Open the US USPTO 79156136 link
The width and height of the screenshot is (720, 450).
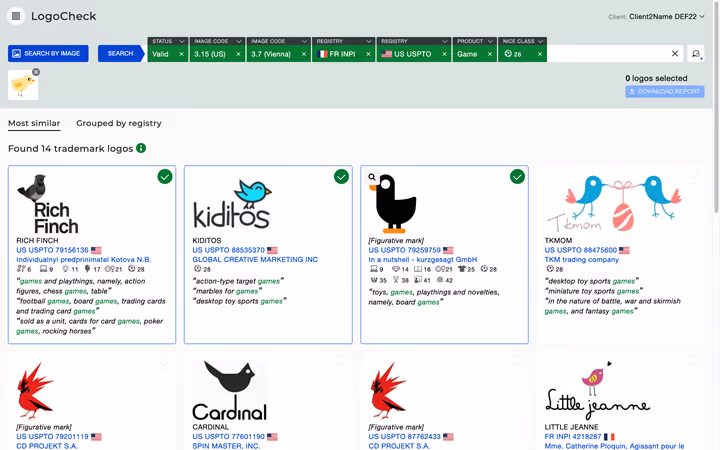pyautogui.click(x=52, y=250)
